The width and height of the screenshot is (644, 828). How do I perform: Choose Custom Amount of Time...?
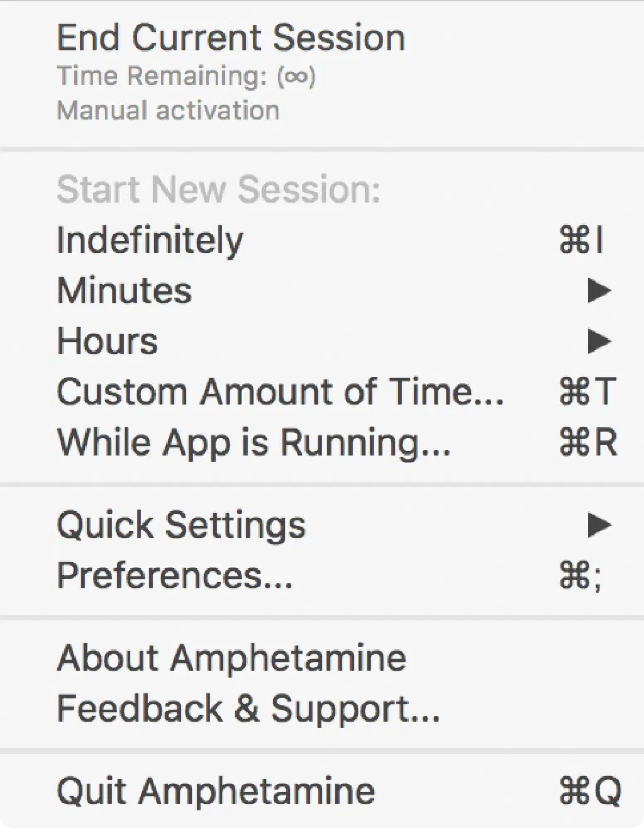pos(280,391)
